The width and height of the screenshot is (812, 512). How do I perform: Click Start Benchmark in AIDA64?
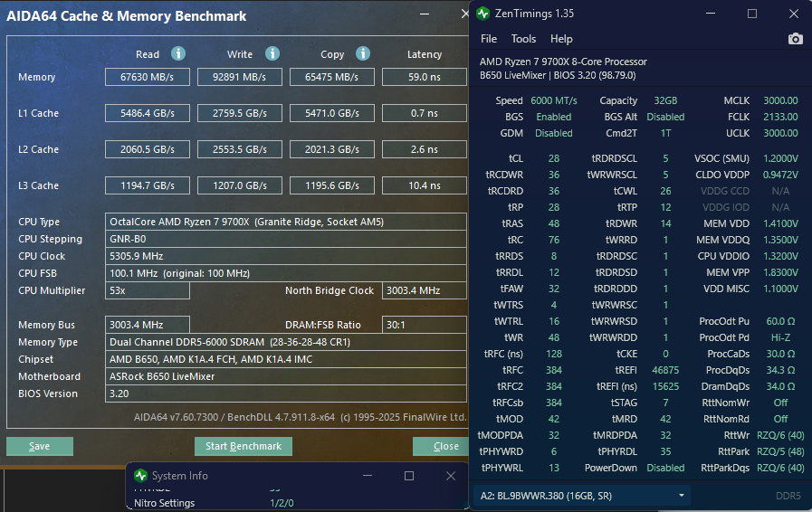click(x=244, y=446)
